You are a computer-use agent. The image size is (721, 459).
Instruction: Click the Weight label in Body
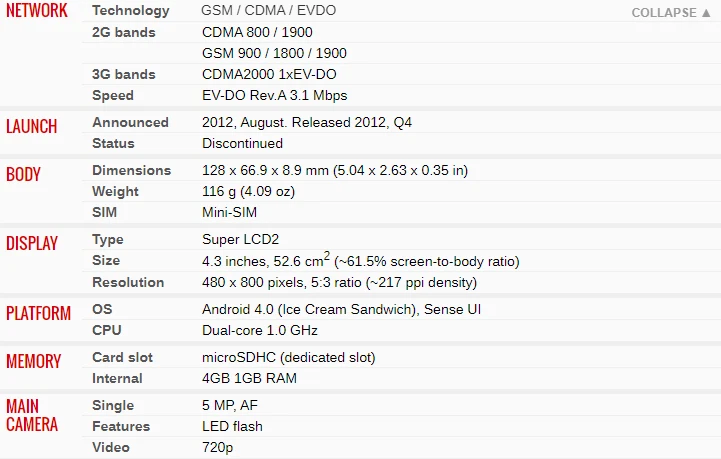(114, 191)
